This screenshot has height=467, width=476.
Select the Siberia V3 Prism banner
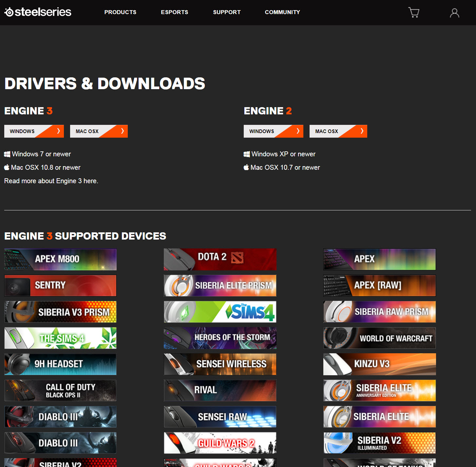click(60, 312)
